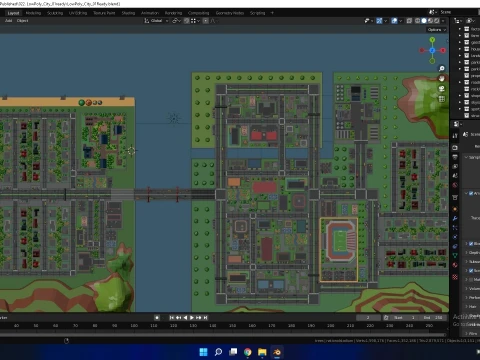480x360 pixels.
Task: Click the current frame number field
Action: point(368,318)
